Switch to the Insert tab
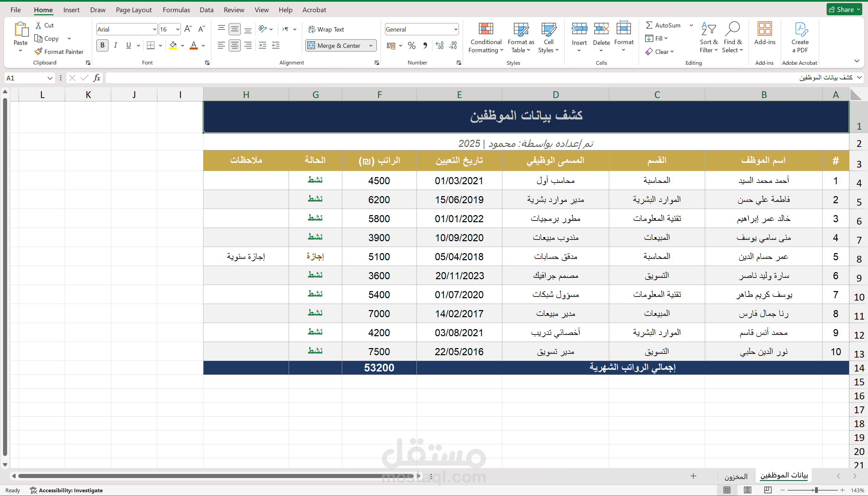Image resolution: width=868 pixels, height=496 pixels. click(71, 10)
